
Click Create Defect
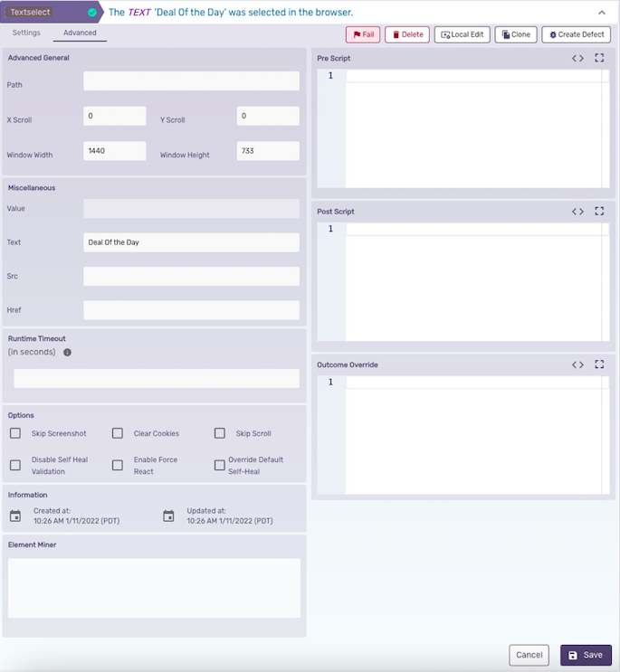click(x=577, y=34)
